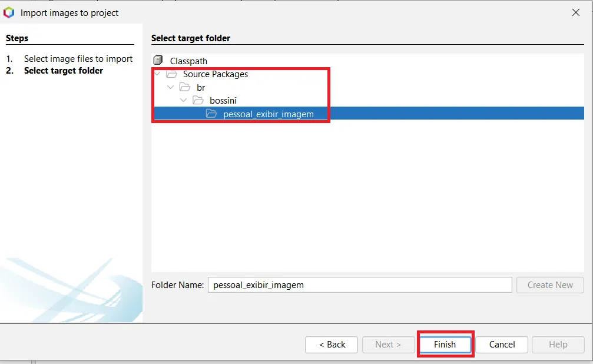Click the NetBeans logo in title bar

(x=9, y=12)
